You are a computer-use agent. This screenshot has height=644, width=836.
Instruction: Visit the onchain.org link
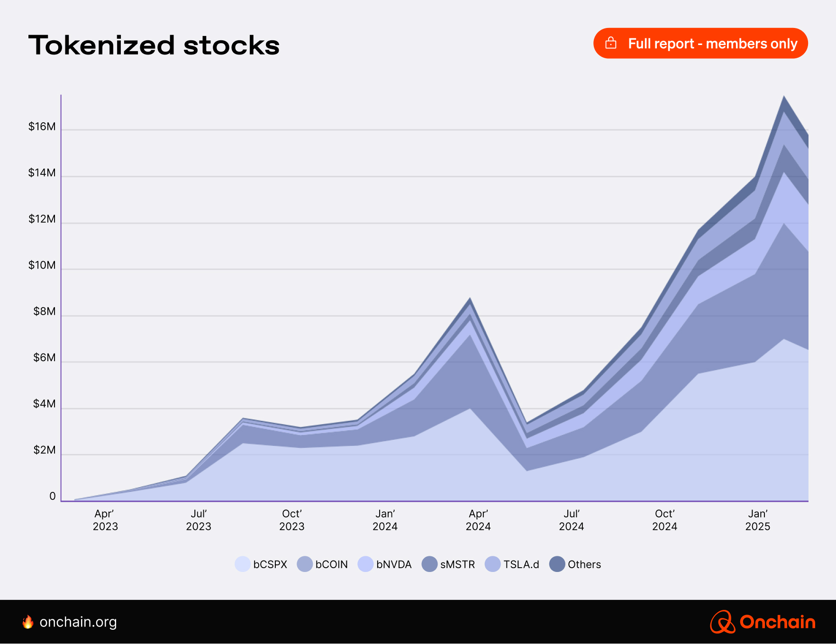point(78,622)
